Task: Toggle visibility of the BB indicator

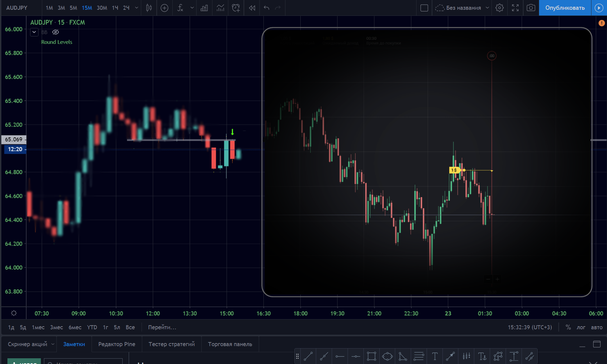Action: 56,32
